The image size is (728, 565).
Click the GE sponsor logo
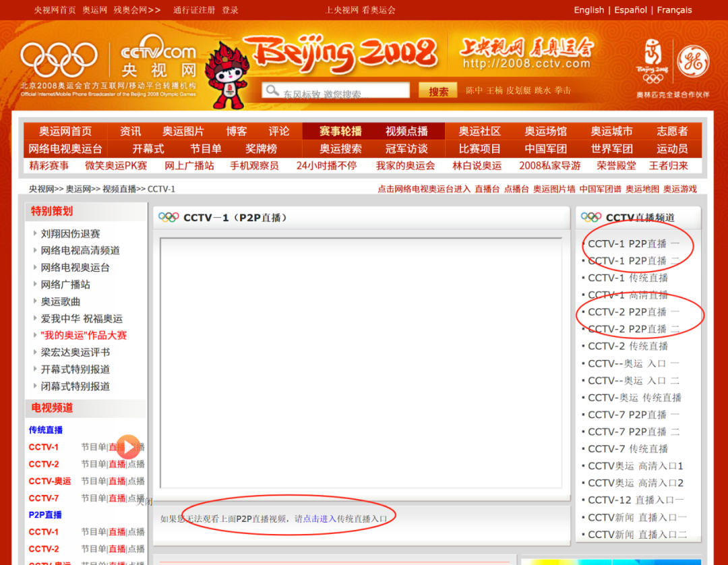(x=693, y=62)
